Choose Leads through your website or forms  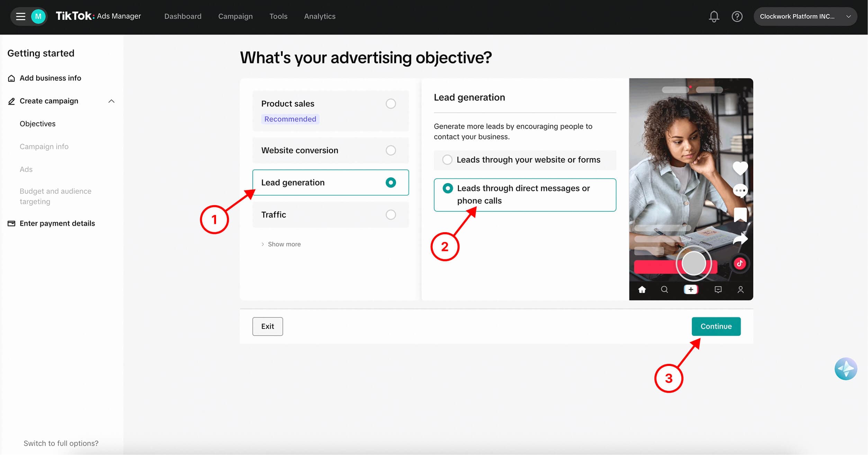(525, 160)
